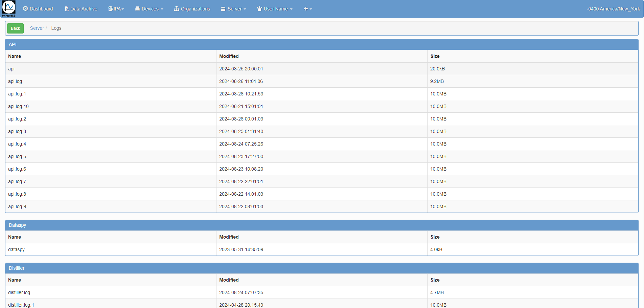Expand the User Name dropdown caret

tap(291, 9)
